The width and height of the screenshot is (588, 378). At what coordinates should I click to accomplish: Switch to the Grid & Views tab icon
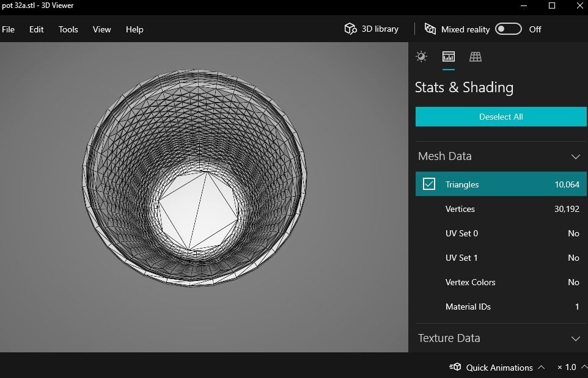pyautogui.click(x=476, y=57)
